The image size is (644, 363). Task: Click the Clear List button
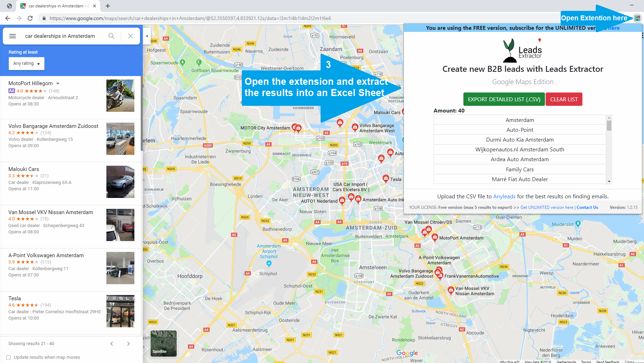(x=564, y=99)
